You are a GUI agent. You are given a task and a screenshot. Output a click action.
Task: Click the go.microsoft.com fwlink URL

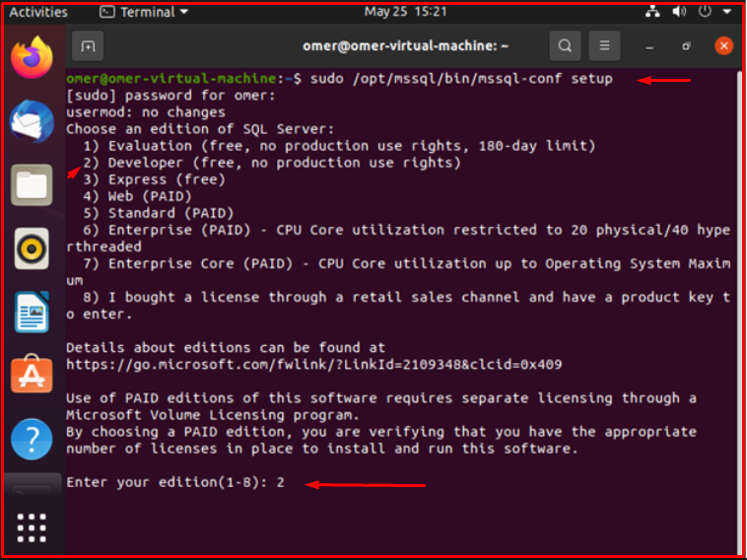pyautogui.click(x=314, y=365)
